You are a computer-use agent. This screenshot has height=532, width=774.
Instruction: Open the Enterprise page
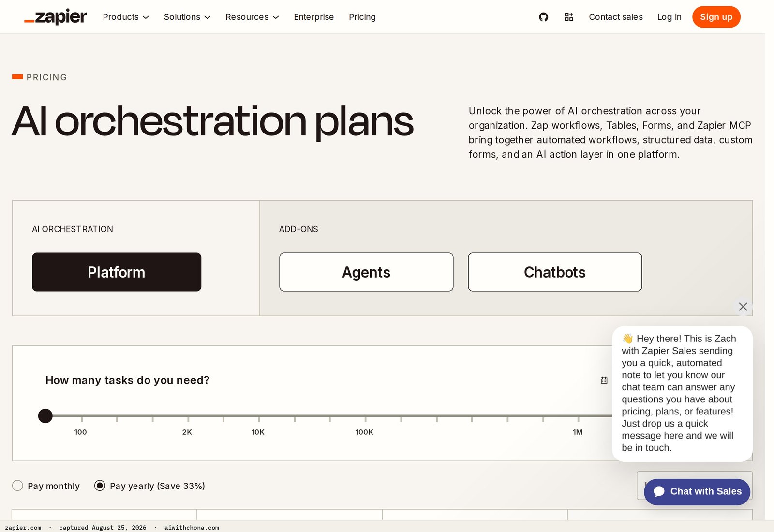coord(314,17)
